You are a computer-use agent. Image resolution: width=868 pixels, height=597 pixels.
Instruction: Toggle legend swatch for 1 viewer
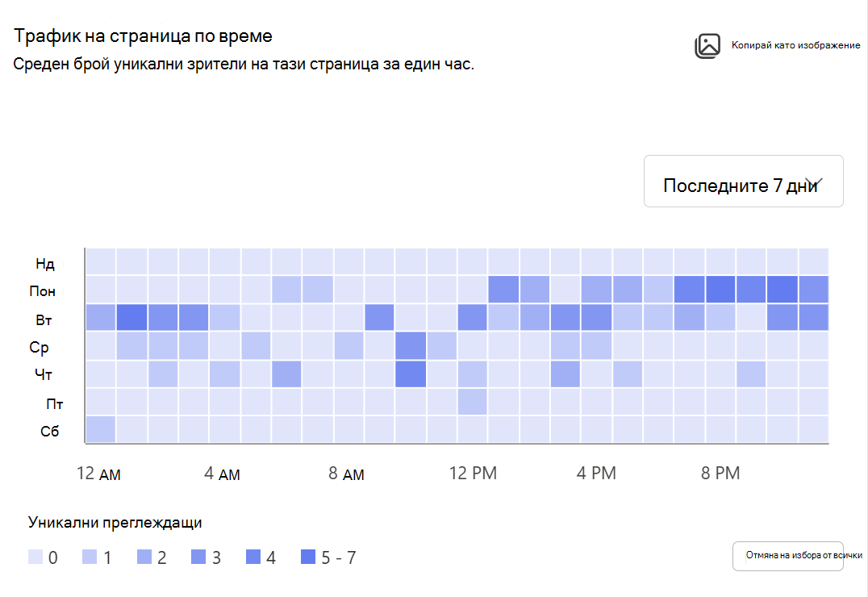pos(90,557)
